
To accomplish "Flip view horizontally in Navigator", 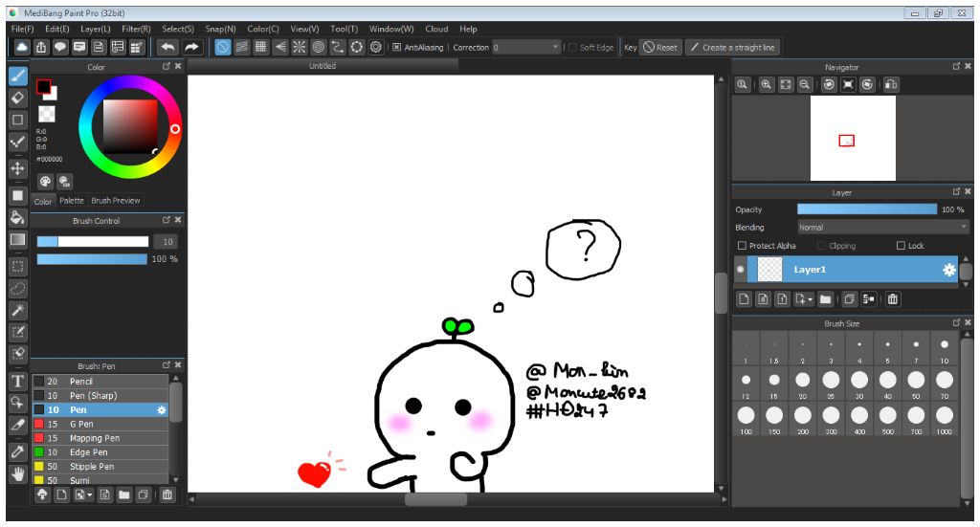I will (891, 84).
